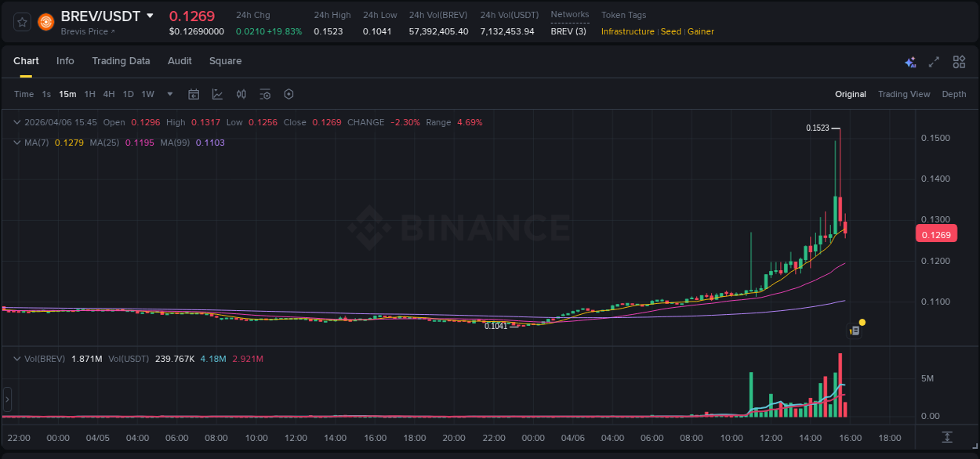Select the 4H interval
This screenshot has width=980, height=459.
click(x=108, y=94)
